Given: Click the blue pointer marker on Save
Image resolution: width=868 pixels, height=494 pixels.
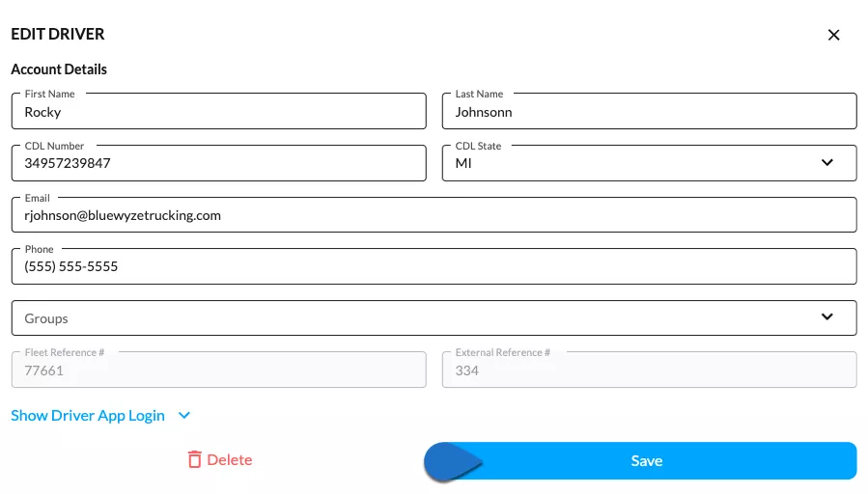Looking at the screenshot, I should 453,462.
